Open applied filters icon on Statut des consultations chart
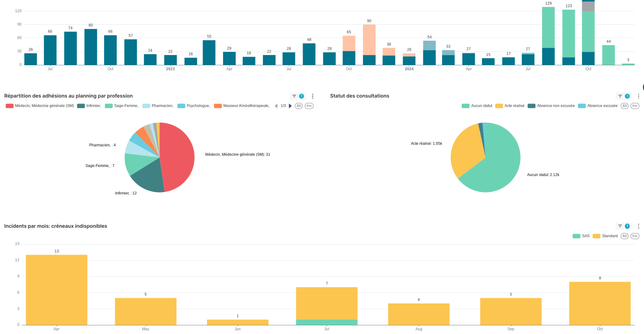This screenshot has height=334, width=644. (620, 96)
